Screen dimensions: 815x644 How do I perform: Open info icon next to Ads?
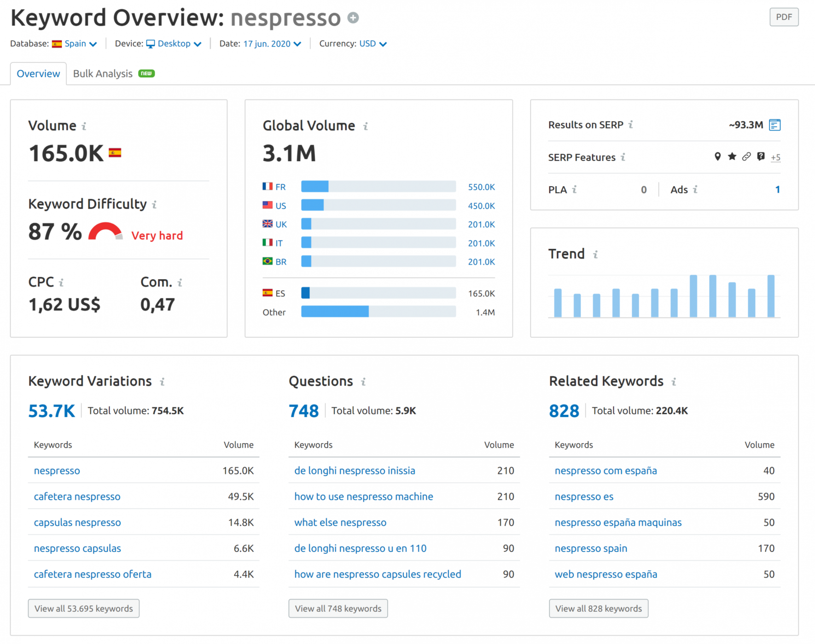[x=695, y=189]
